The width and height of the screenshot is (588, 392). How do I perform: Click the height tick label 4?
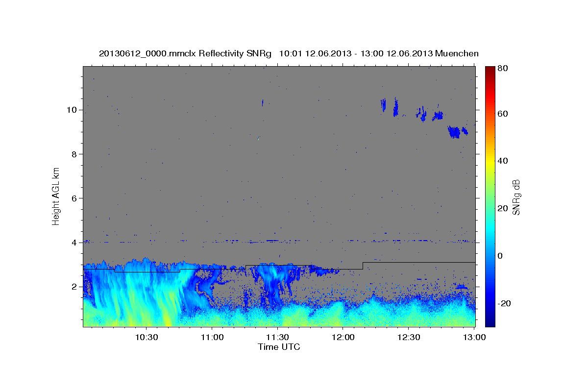(74, 243)
